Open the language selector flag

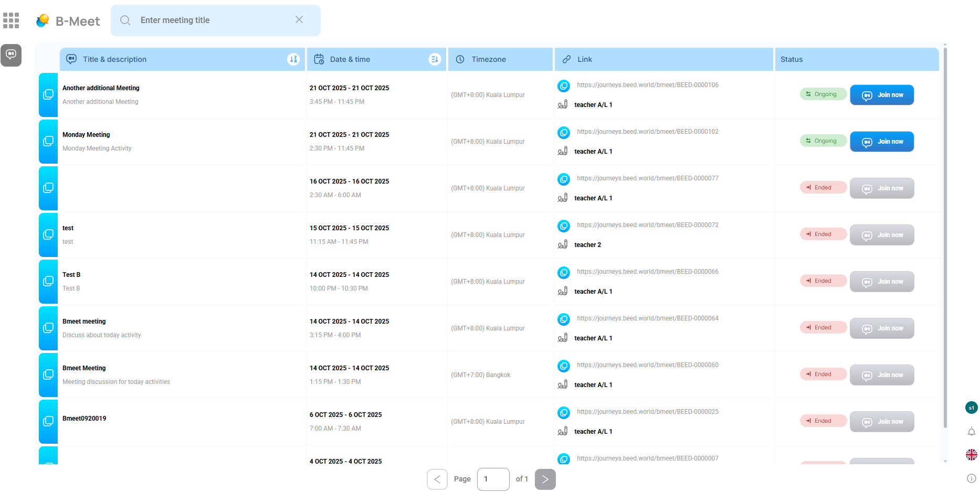972,455
